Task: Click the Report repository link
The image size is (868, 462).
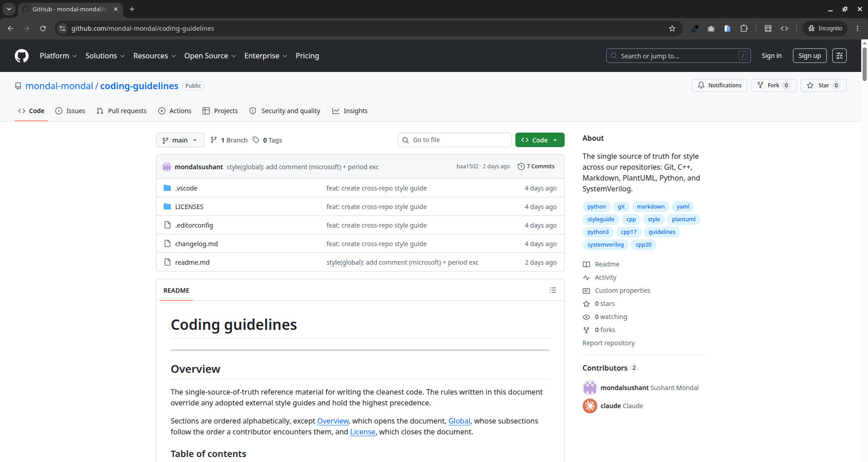Action: [x=609, y=343]
